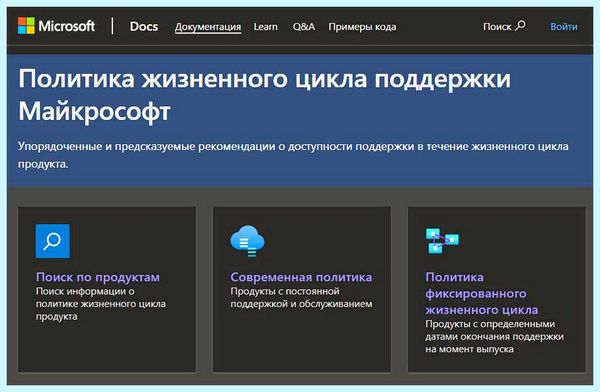The image size is (600, 392).
Task: Click the blue magnifier product search icon
Action: [x=52, y=241]
